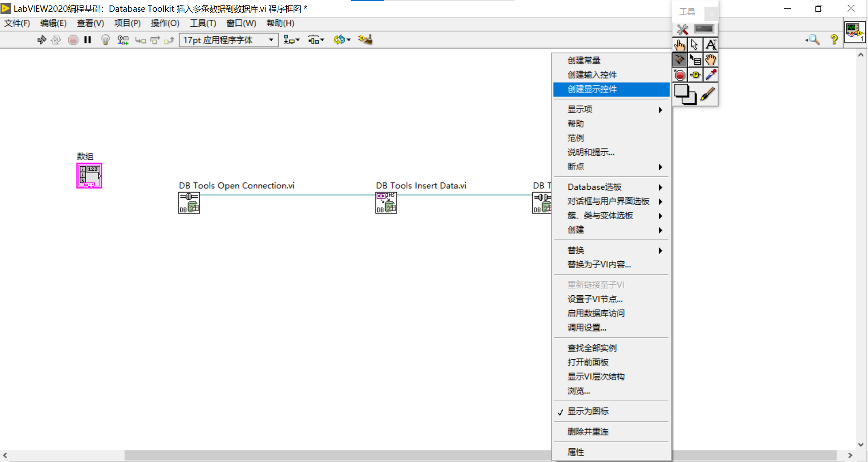Open the 工具(T) menu

pos(203,23)
